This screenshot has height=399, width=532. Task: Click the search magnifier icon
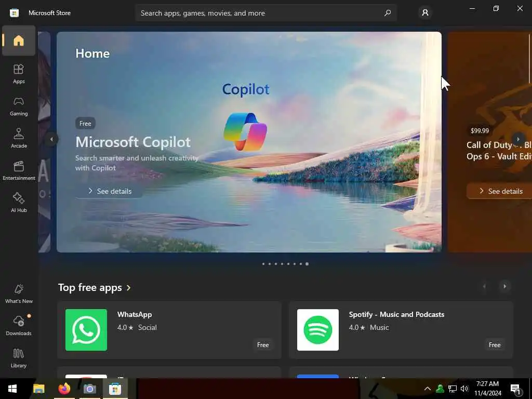(388, 13)
